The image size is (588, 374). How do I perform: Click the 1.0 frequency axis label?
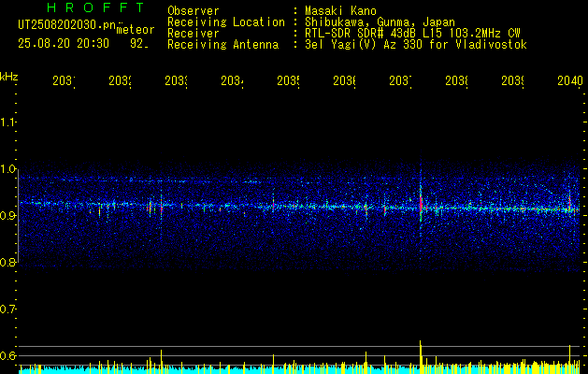click(7, 169)
